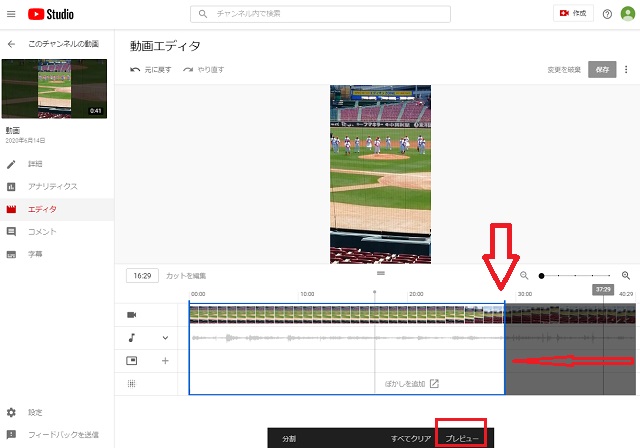Viewport: 640px width, 448px height.
Task: Click the 20:00 timeline ruler mark
Action: coord(416,294)
